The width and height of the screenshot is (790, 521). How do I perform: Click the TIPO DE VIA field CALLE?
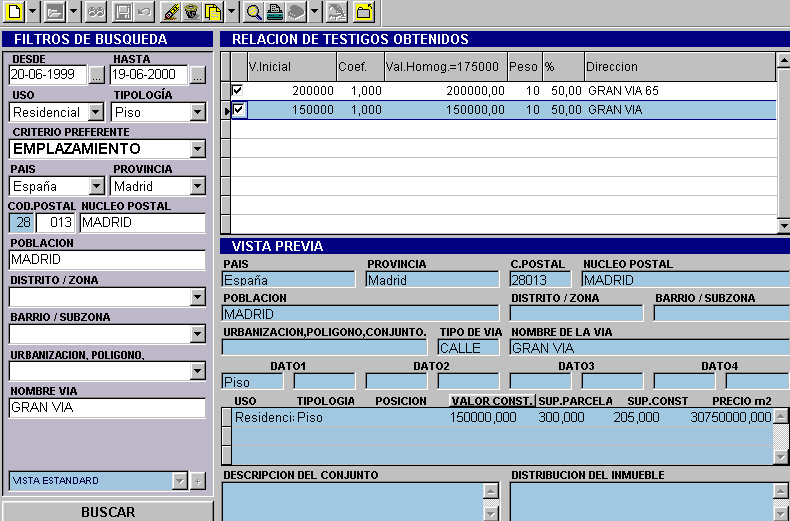pos(469,348)
